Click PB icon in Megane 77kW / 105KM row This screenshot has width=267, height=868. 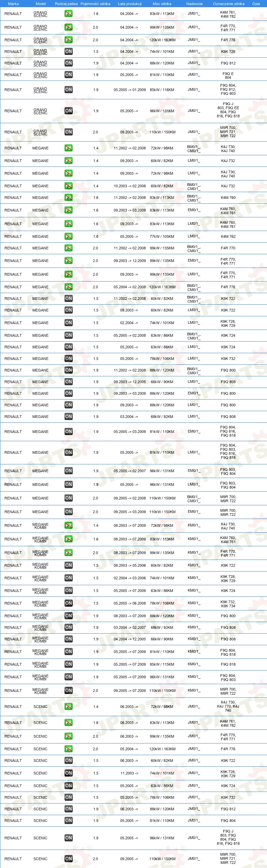pos(68,237)
